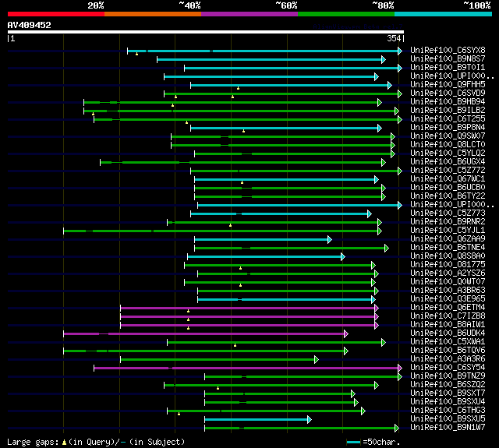Select the query name AV409452
This screenshot has width=499, height=448.
coord(30,25)
